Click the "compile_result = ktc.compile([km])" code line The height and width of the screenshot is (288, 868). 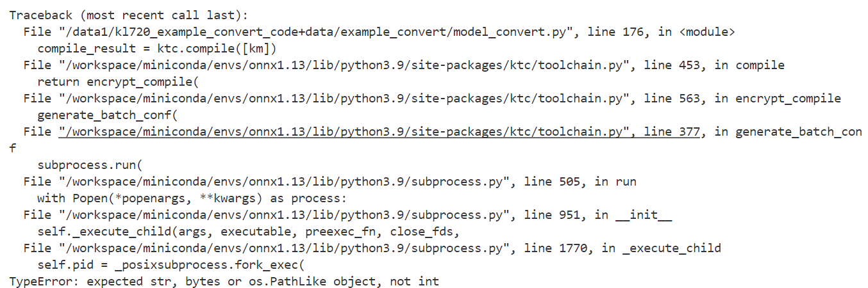pyautogui.click(x=157, y=49)
